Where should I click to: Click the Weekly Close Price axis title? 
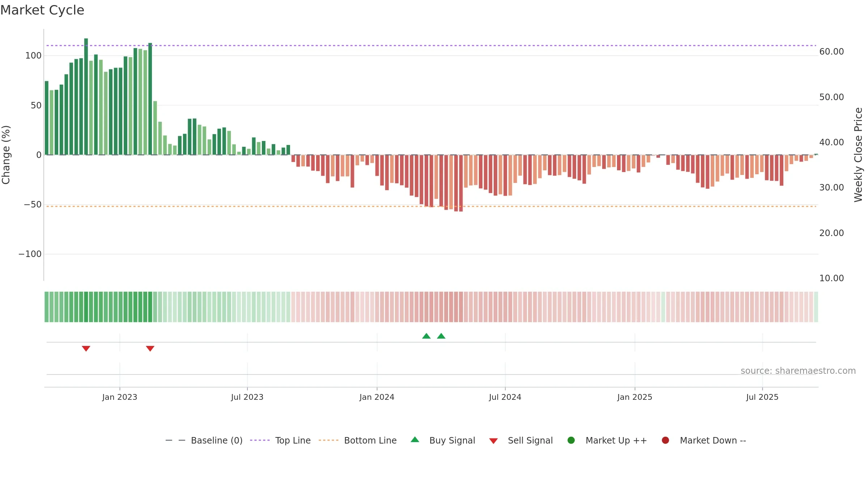pyautogui.click(x=859, y=155)
